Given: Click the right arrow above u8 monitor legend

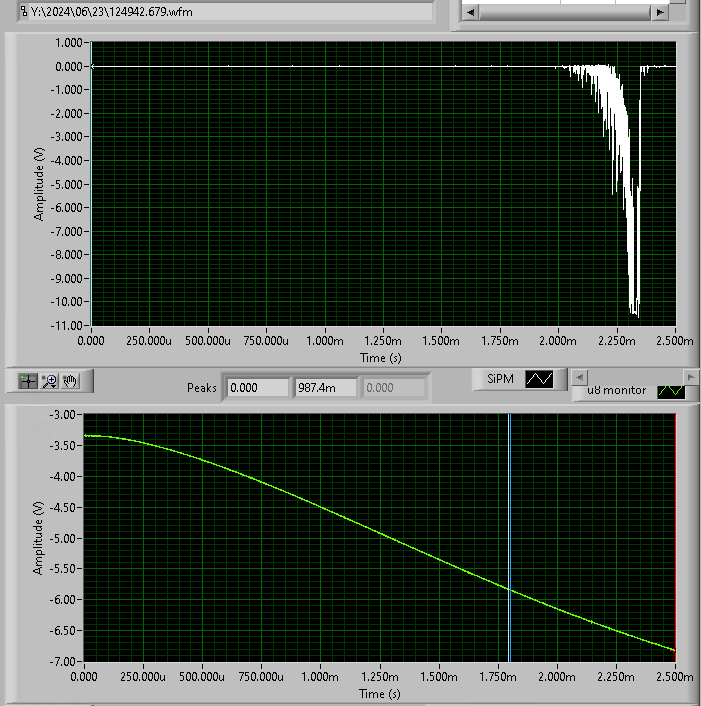Looking at the screenshot, I should (690, 377).
